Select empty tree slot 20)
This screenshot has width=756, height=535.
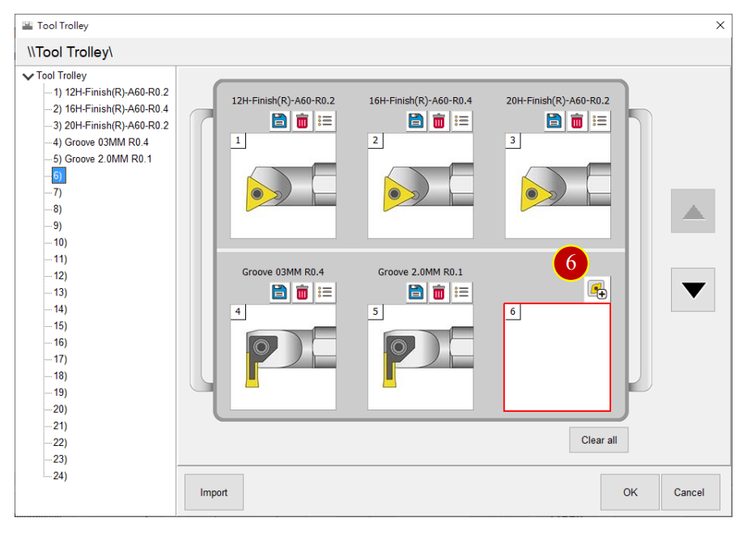(x=60, y=410)
